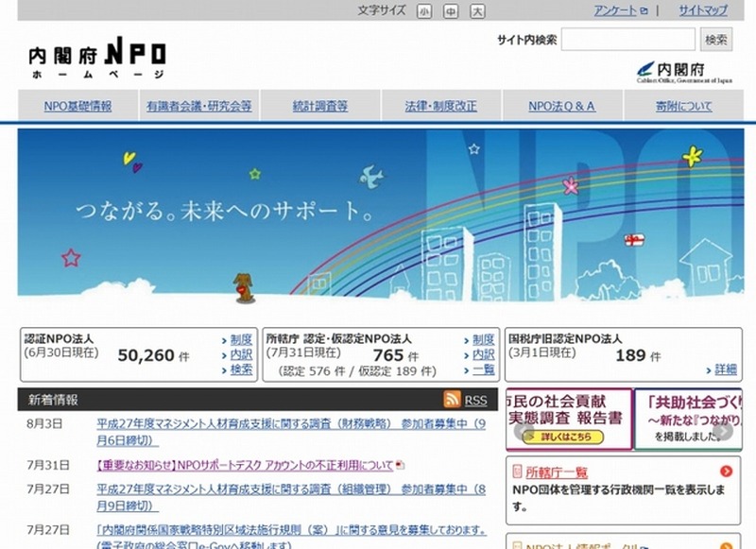Open the 統計調査等 navigation menu
Image resolution: width=756 pixels, height=549 pixels.
(319, 106)
